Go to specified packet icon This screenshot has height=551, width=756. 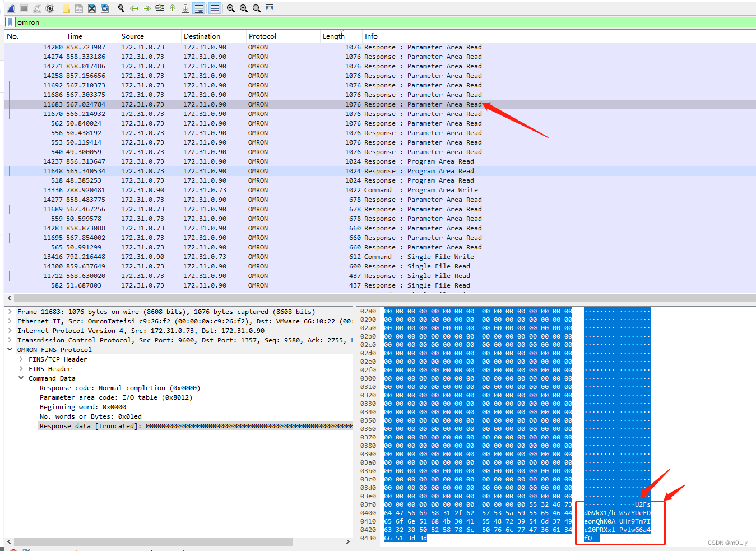160,8
